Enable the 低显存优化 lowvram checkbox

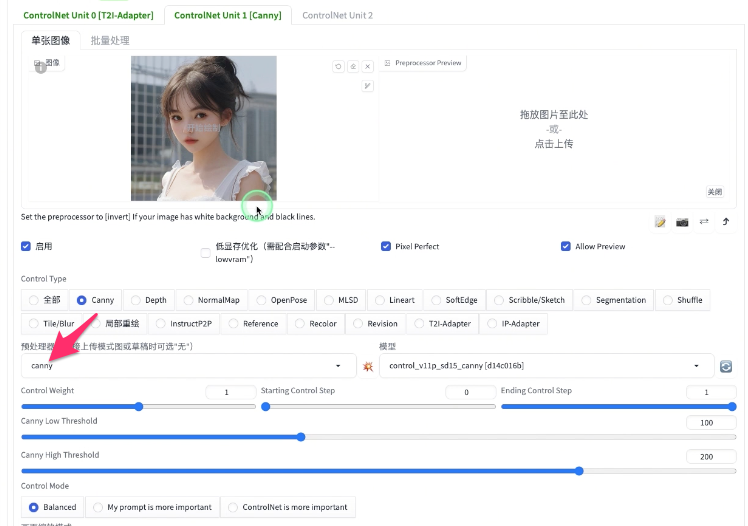(205, 253)
